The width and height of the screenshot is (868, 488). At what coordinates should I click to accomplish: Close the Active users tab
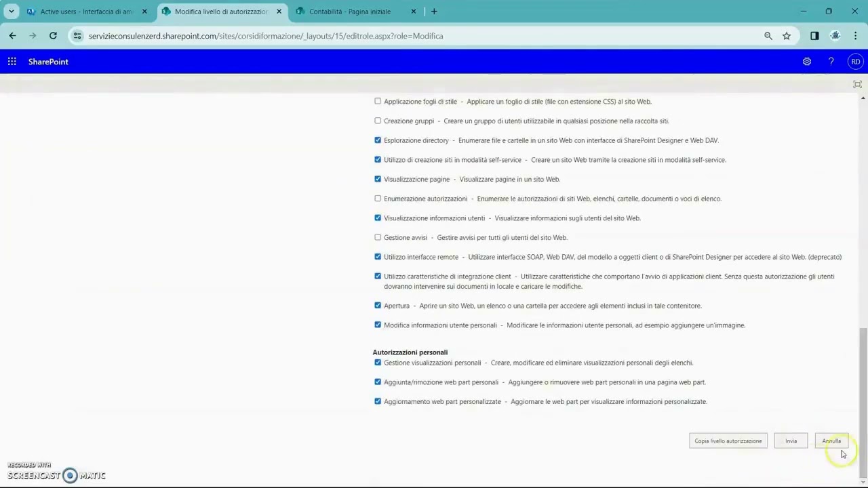tap(144, 12)
